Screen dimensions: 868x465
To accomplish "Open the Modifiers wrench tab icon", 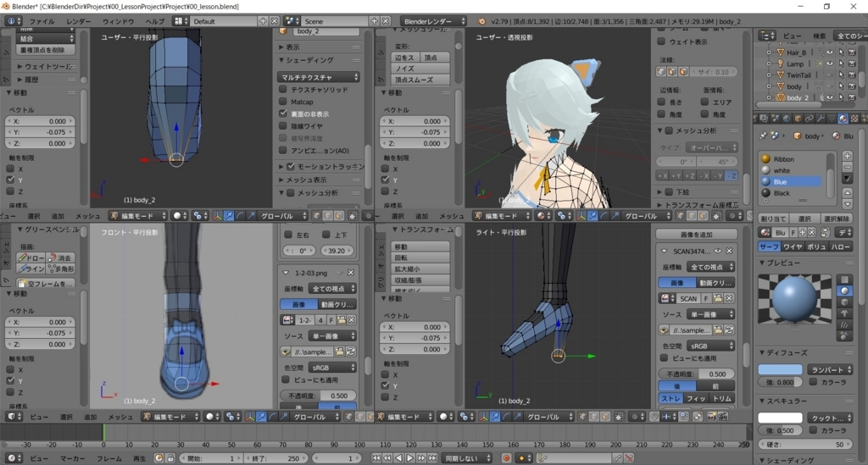I will click(821, 119).
